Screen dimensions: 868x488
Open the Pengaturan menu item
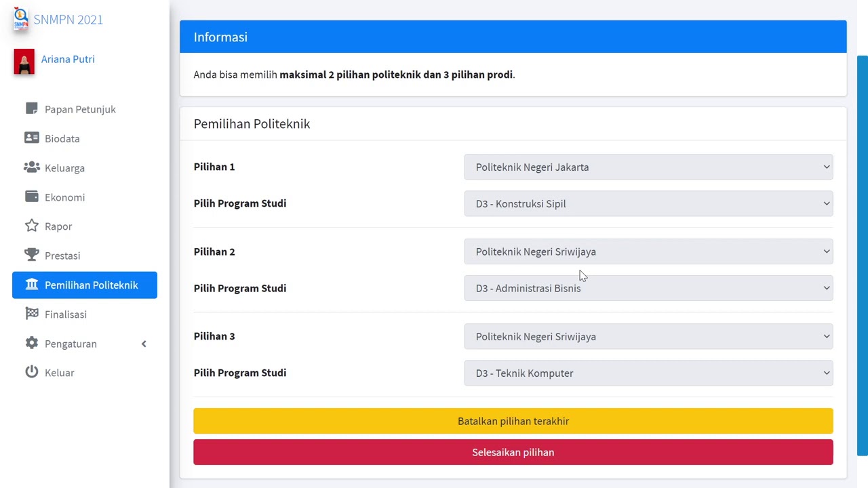pyautogui.click(x=71, y=344)
